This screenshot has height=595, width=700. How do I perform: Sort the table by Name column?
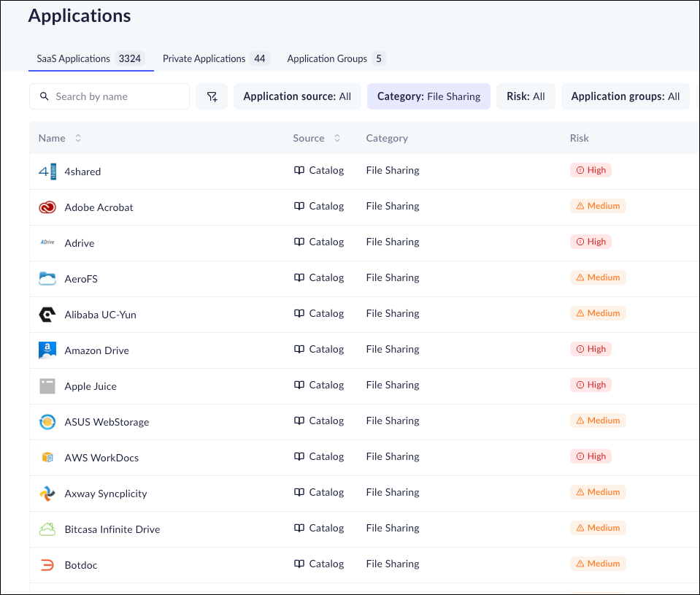pyautogui.click(x=78, y=138)
